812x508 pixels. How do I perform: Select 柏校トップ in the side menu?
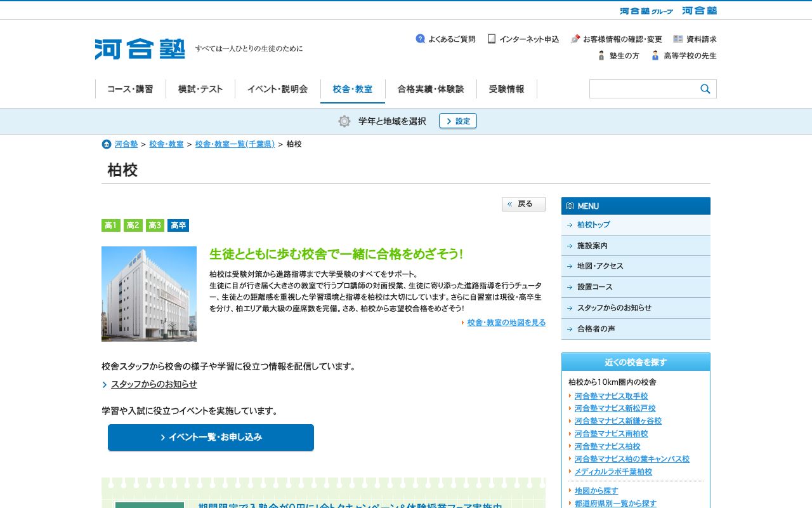click(636, 225)
